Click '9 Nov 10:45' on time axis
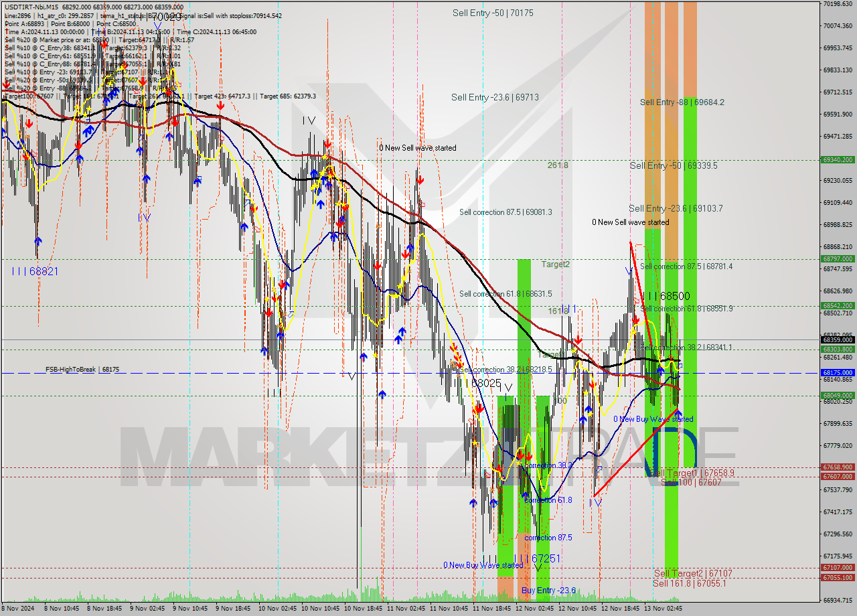857x616 pixels. point(191,609)
